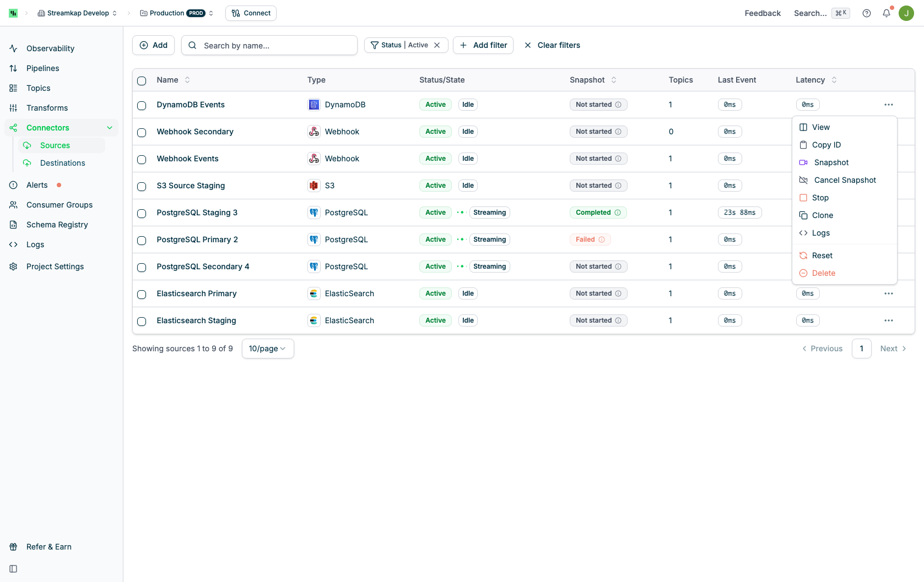Screen dimensions: 924x582
Task: Click Clear filters above the table
Action: pyautogui.click(x=559, y=45)
